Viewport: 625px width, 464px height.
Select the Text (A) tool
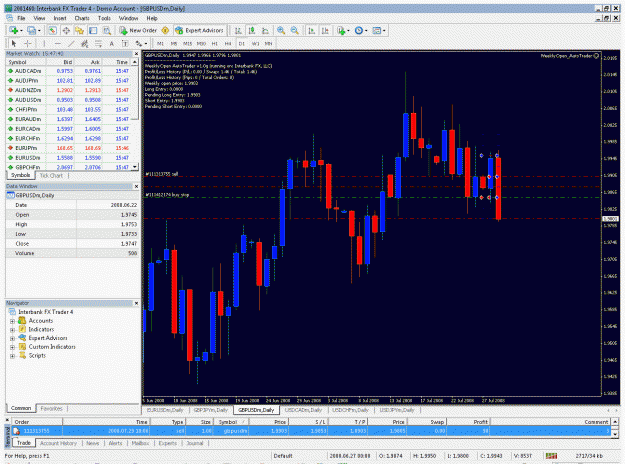coord(112,43)
